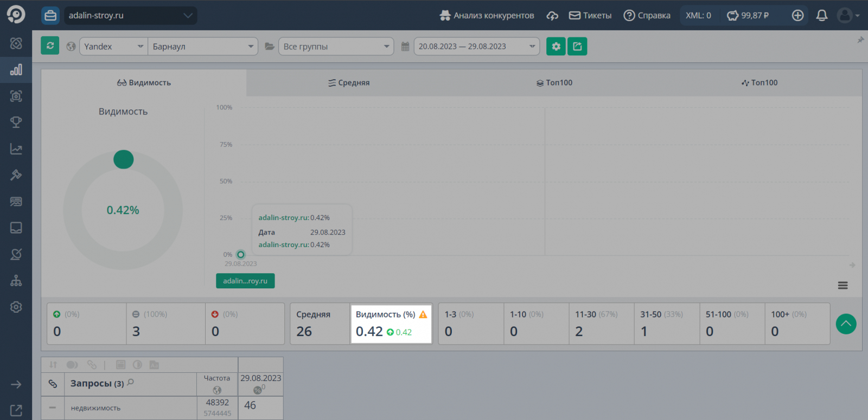Click the Topvisor logo in the corner

click(16, 15)
